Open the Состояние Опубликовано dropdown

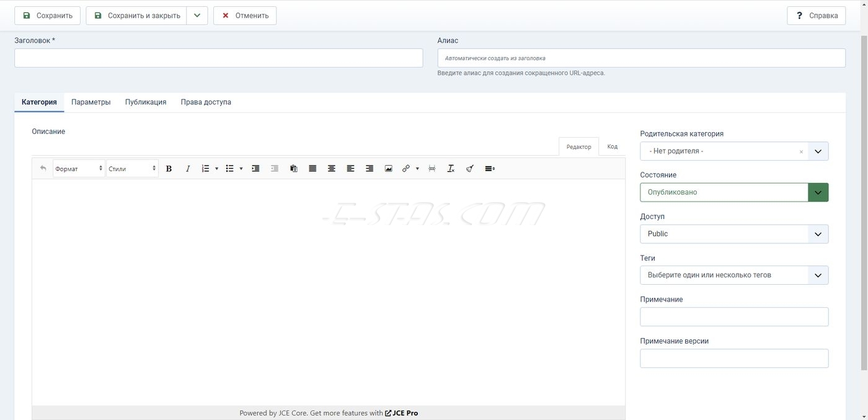[734, 192]
